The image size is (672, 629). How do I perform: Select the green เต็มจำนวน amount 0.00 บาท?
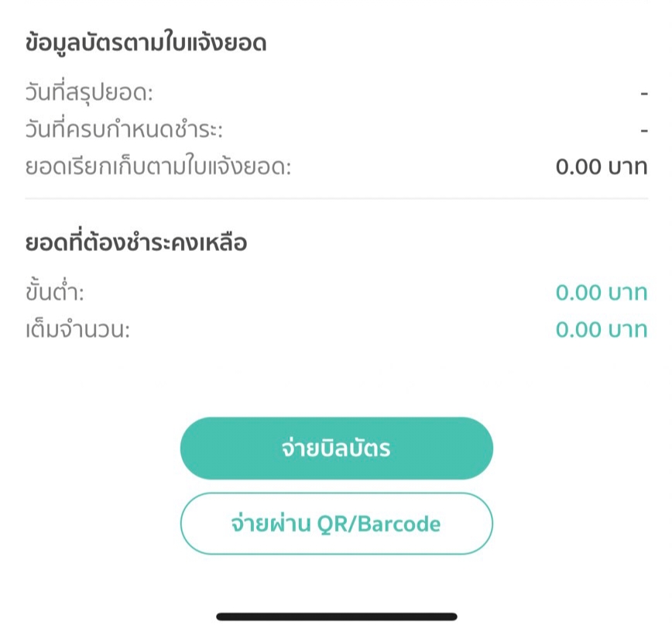coord(602,330)
